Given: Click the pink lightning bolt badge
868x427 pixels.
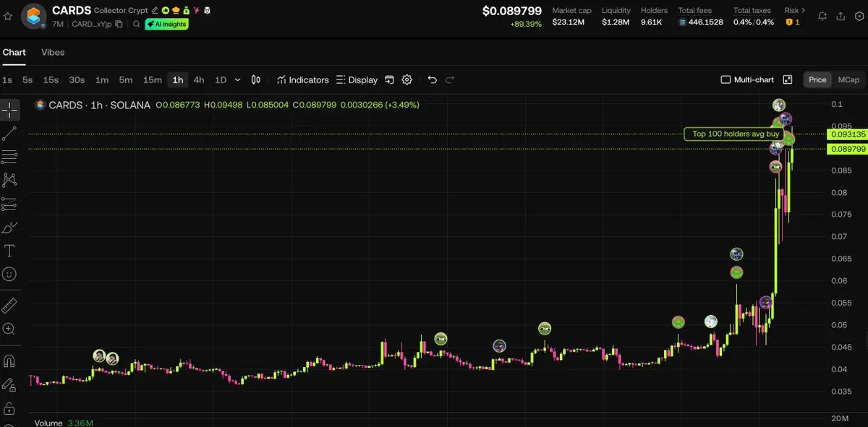Looking at the screenshot, I should (x=197, y=11).
